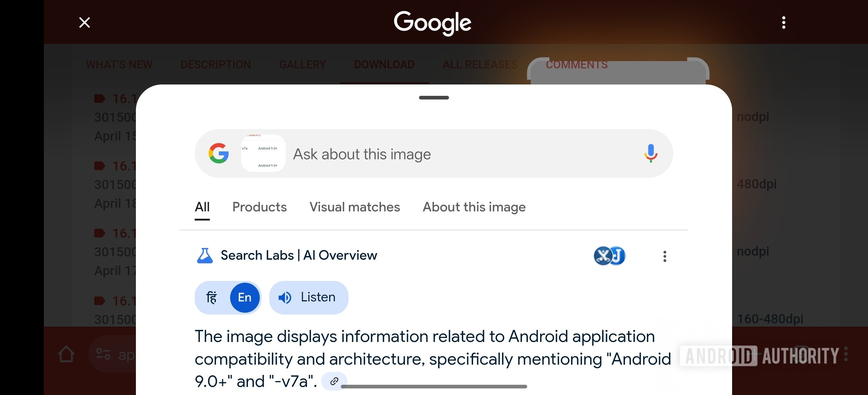Screen dimensions: 868x395
Task: Click the Google logo at the top
Action: [x=433, y=23]
